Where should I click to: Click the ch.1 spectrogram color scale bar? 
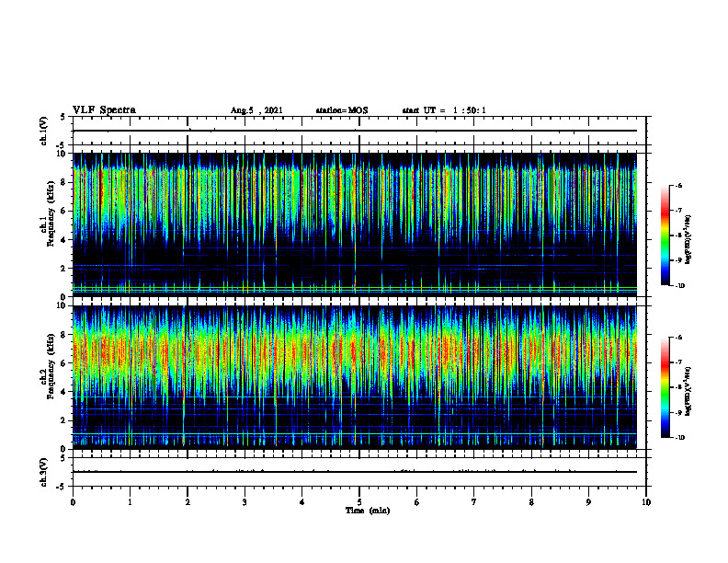[665, 236]
